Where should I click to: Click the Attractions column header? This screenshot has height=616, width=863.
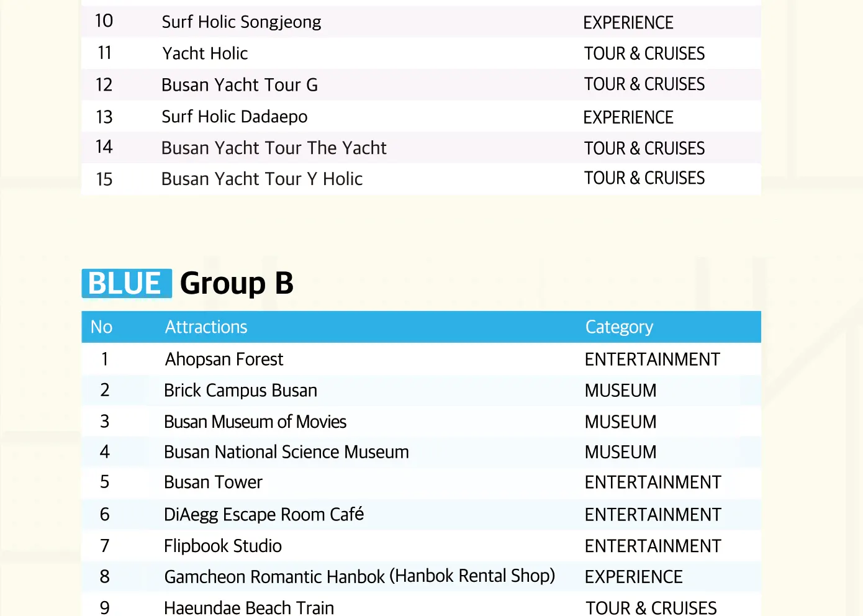(206, 327)
